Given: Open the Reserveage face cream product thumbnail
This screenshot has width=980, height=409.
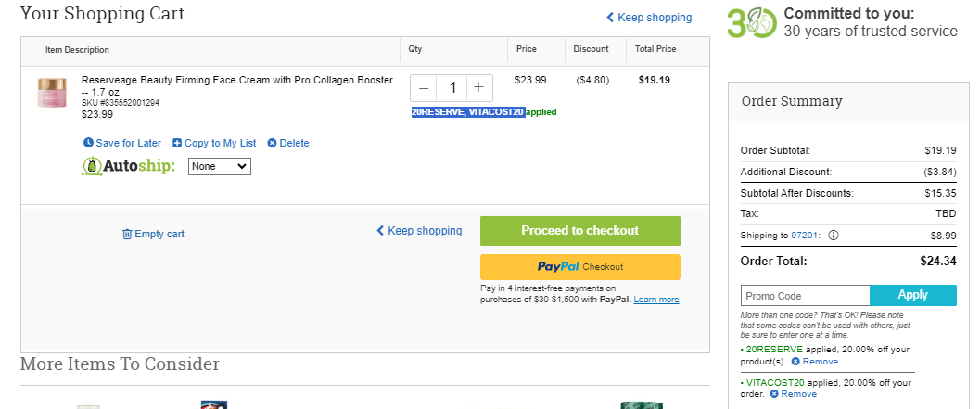Looking at the screenshot, I should click(x=52, y=93).
